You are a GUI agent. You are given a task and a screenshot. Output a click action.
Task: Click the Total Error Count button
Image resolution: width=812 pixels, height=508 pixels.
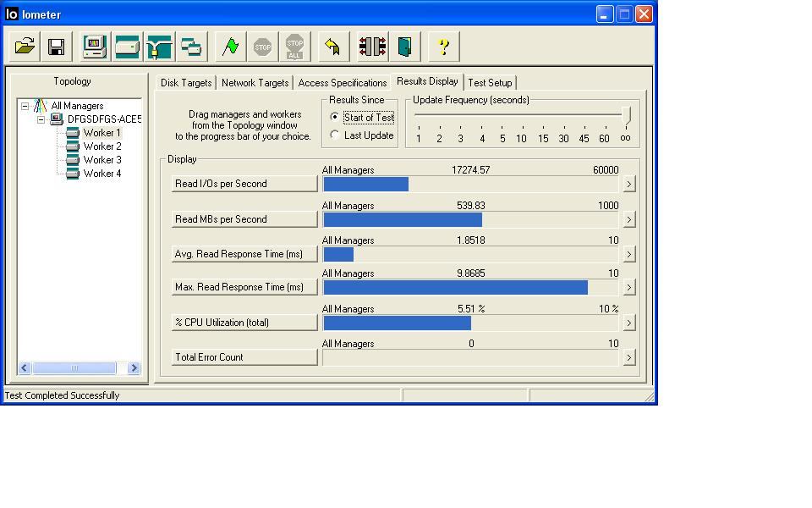click(244, 357)
